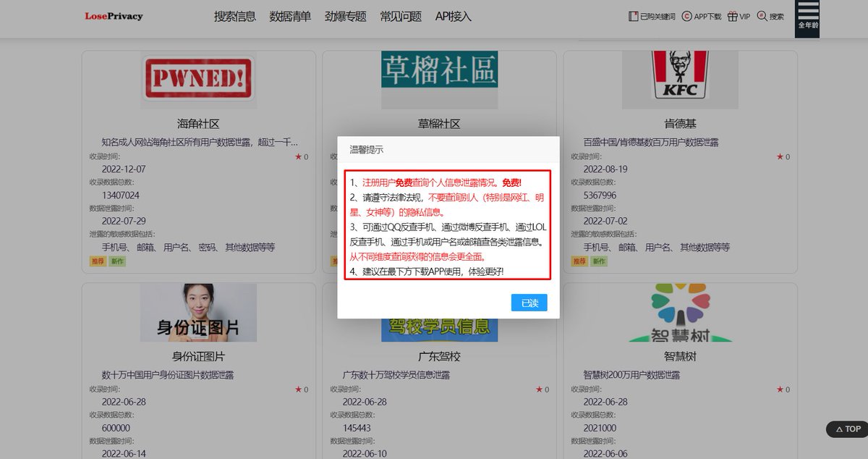The image size is (868, 459).
Task: Click the 温馨提示 dialog title
Action: click(366, 150)
